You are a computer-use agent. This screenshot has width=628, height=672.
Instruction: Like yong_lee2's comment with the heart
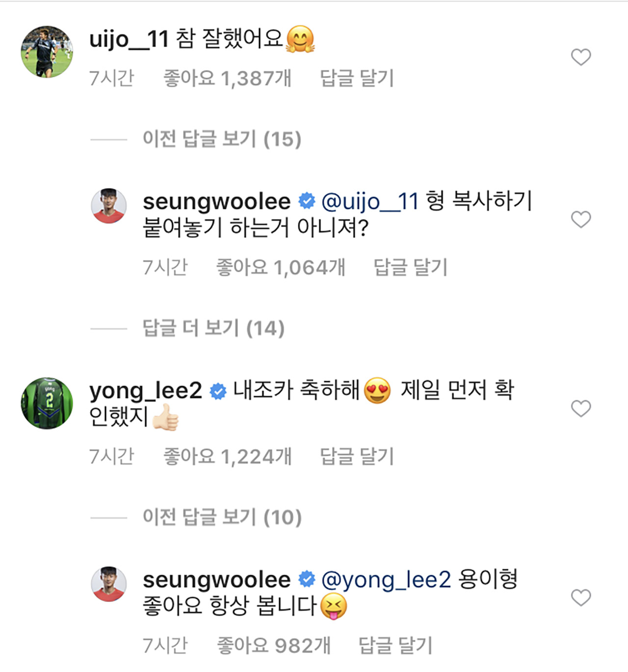point(581,408)
